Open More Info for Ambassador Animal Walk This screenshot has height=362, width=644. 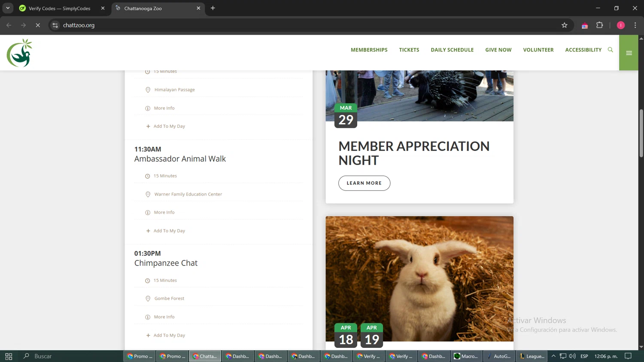164,212
